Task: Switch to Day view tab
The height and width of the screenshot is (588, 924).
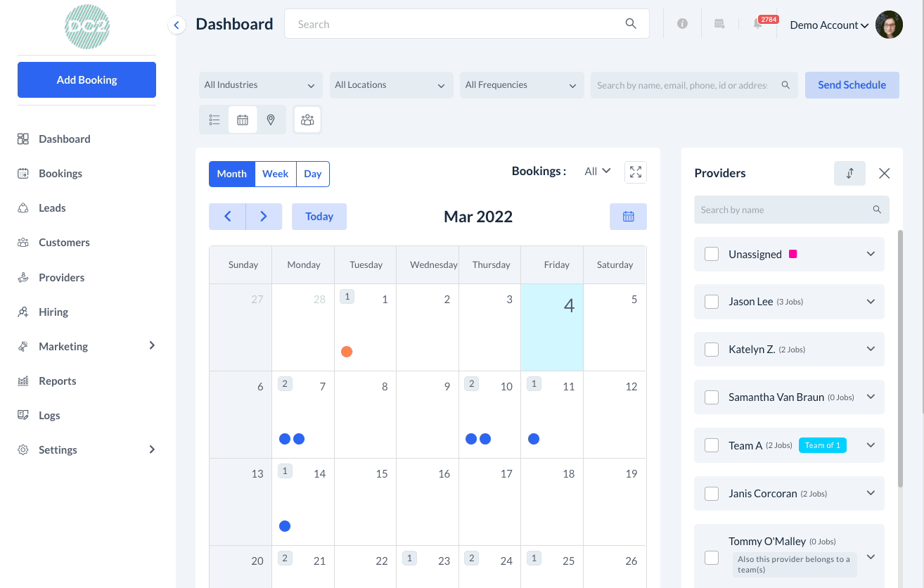Action: coord(313,174)
